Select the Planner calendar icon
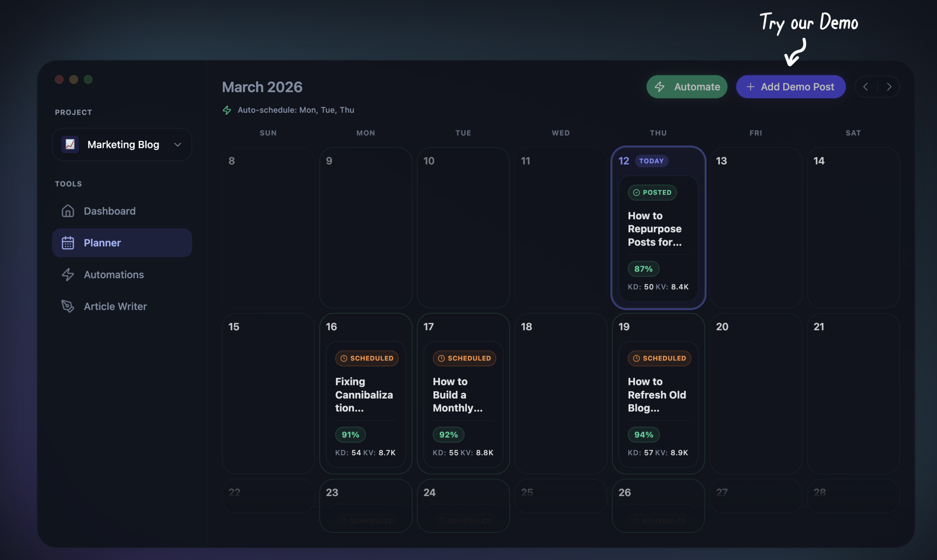This screenshot has height=560, width=937. point(68,243)
